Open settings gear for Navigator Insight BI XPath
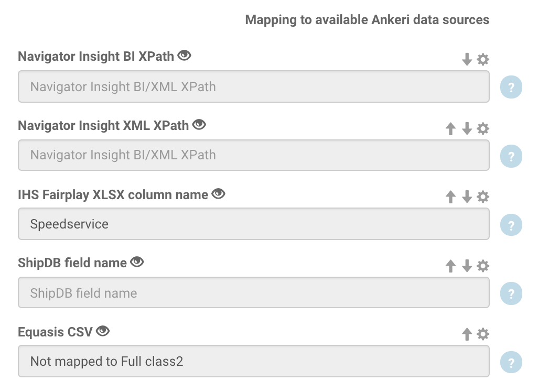 pyautogui.click(x=482, y=59)
